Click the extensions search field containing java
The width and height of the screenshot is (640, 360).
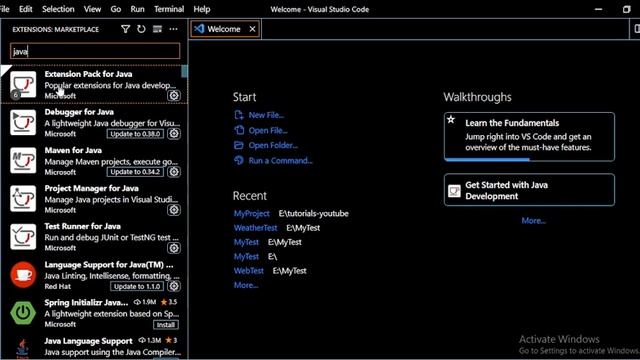(95, 51)
